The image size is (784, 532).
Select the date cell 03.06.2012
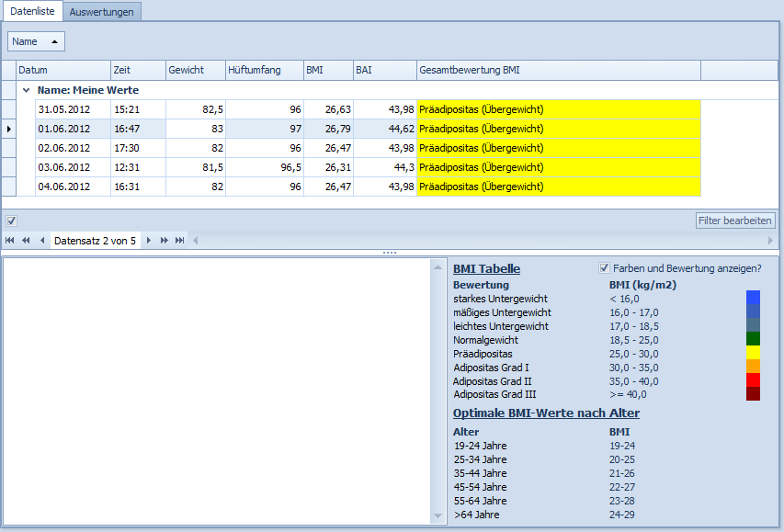click(73, 167)
